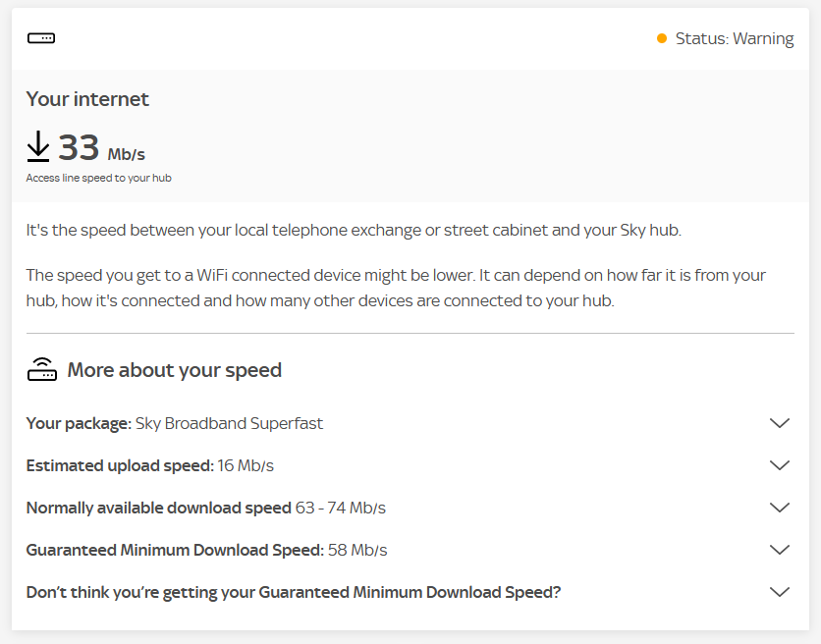Screen dimensions: 821x644
Task: Click the Normally available download speed label
Action: [x=159, y=508]
